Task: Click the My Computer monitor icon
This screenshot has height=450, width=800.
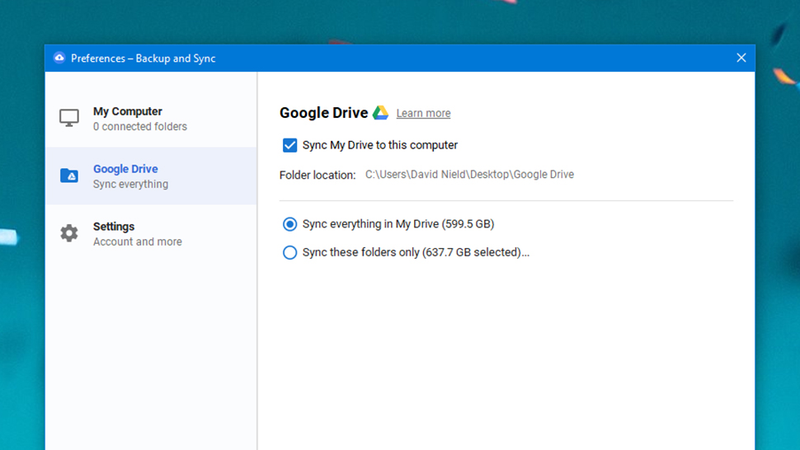Action: tap(69, 118)
